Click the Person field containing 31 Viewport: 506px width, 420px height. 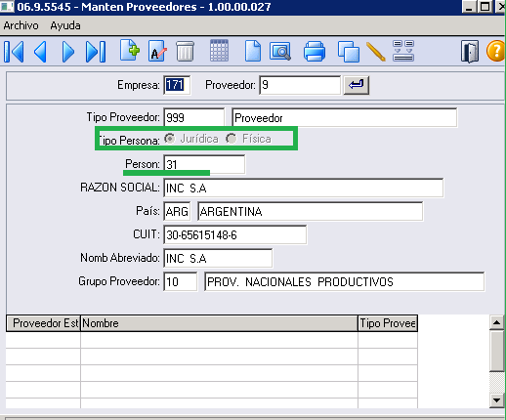point(204,164)
